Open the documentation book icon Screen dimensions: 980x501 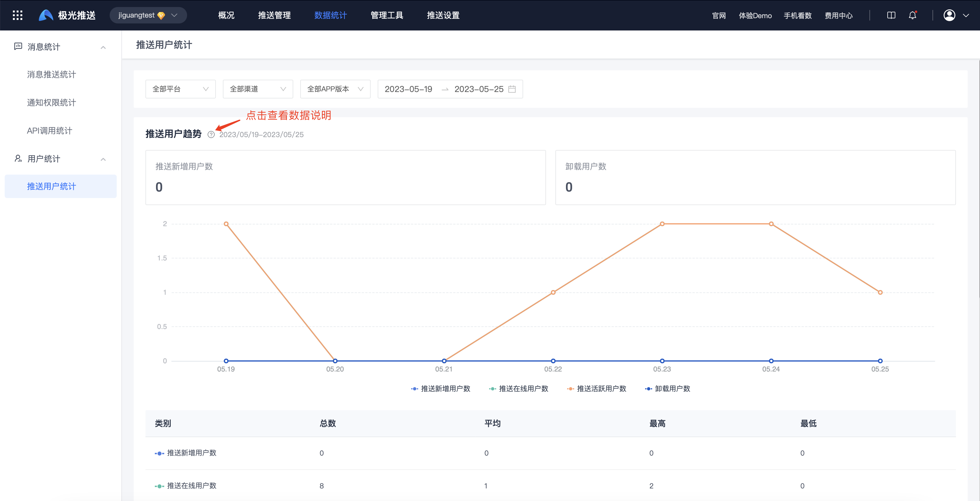pos(891,15)
